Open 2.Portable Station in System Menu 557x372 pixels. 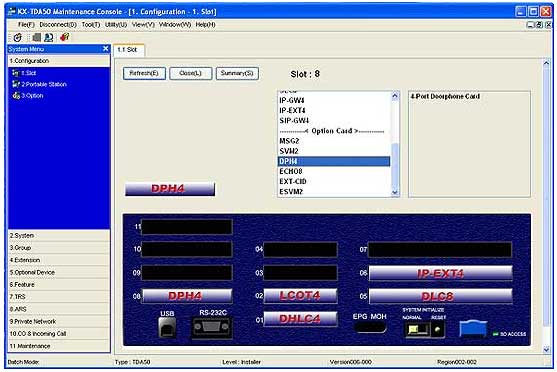coord(44,85)
